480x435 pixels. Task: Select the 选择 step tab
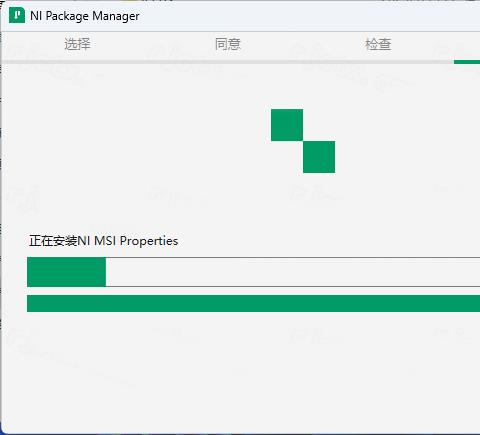point(77,44)
